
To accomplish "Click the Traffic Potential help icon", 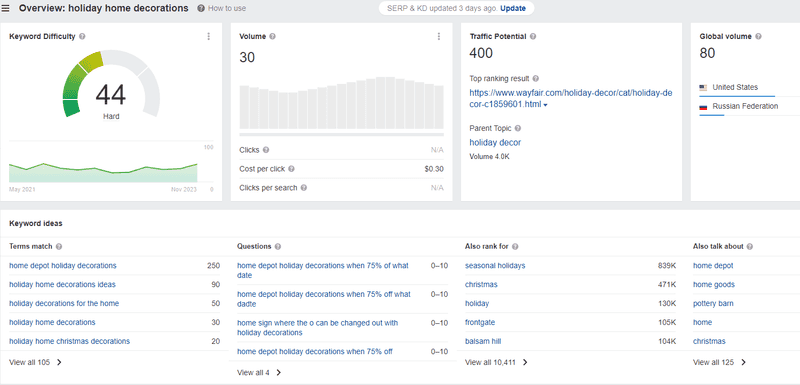I will point(533,36).
